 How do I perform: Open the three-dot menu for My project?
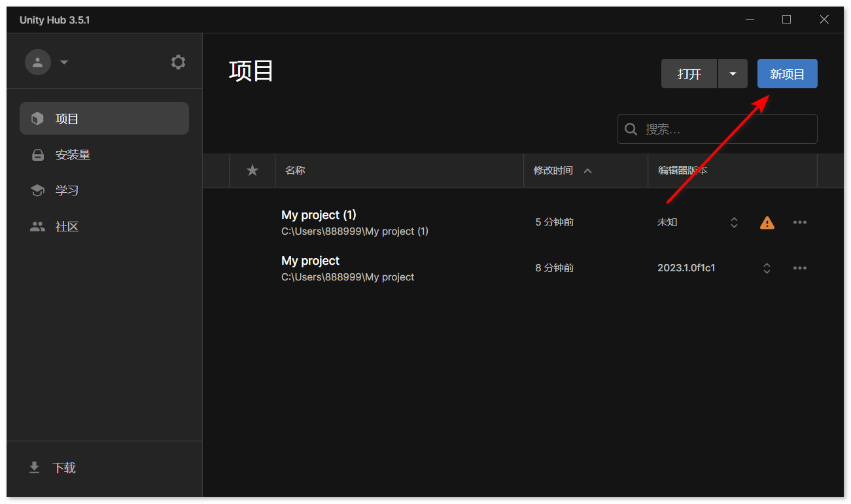click(x=800, y=268)
